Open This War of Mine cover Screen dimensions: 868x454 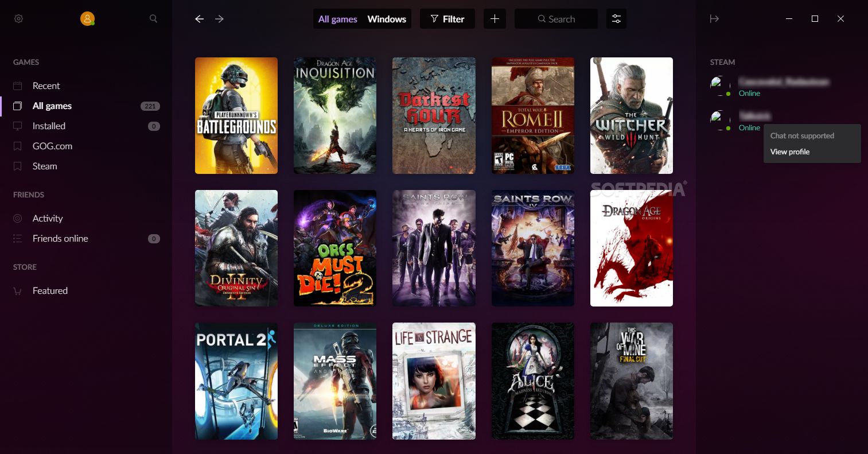632,381
